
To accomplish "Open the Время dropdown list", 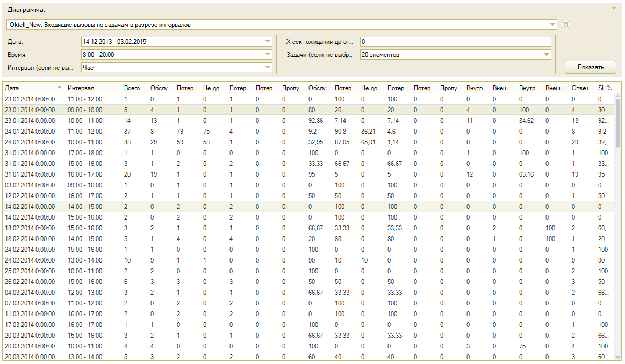I will [268, 55].
